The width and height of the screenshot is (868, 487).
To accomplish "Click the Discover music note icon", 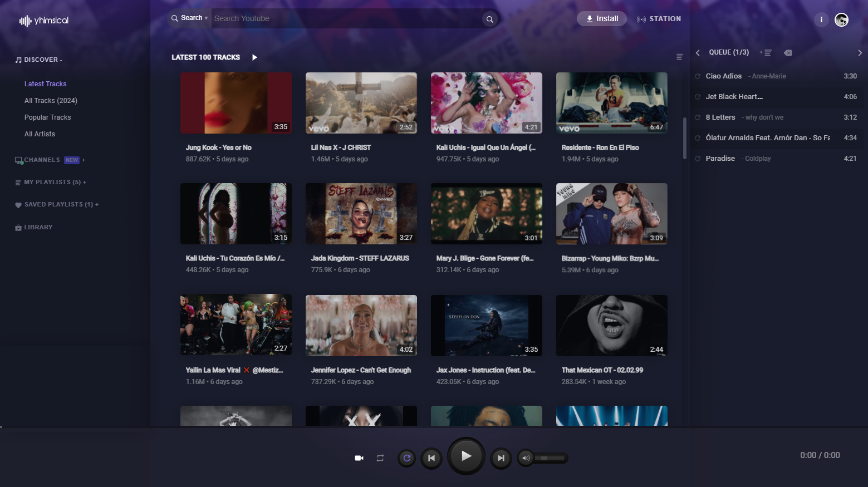I will pos(18,60).
